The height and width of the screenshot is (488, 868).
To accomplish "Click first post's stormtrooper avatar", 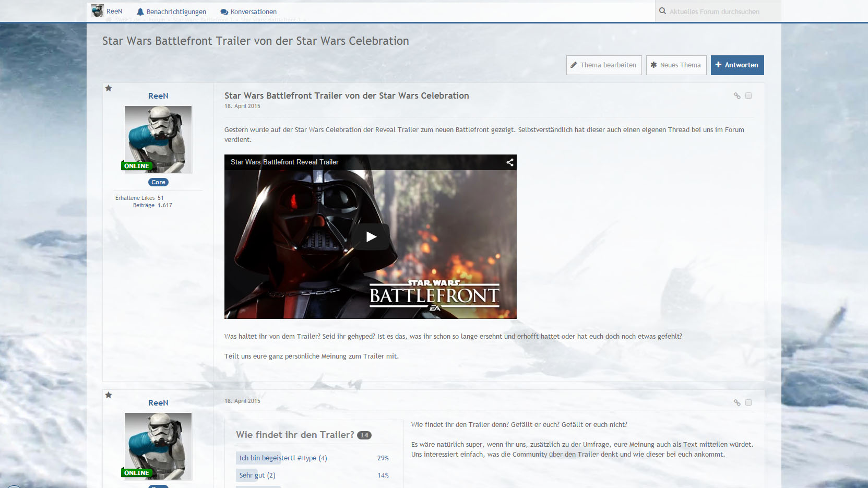I will coord(158,139).
